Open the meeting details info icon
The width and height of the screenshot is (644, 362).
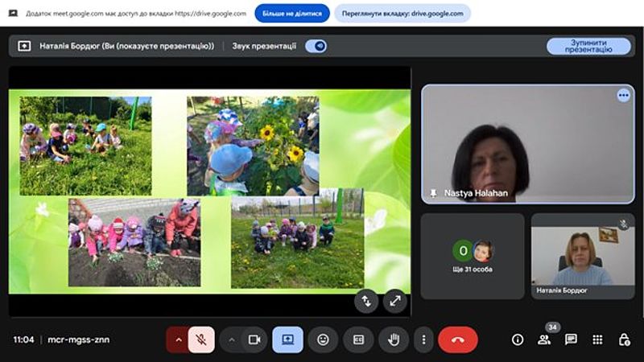[x=518, y=339]
